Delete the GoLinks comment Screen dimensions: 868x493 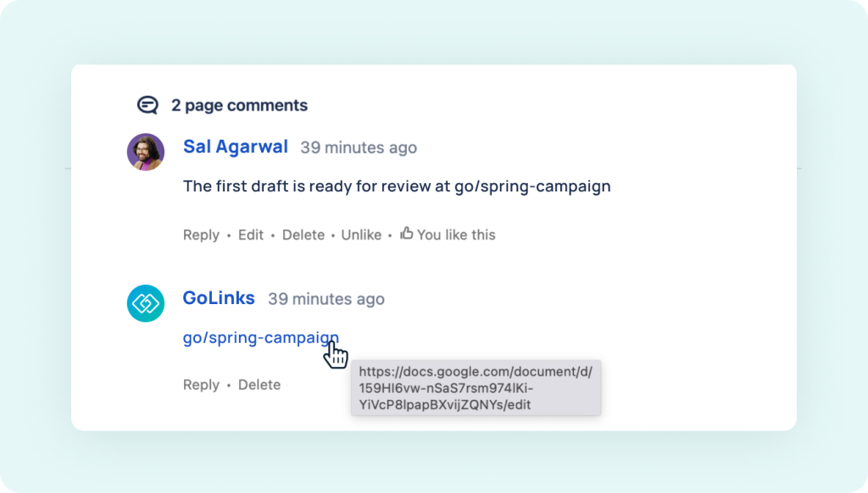[x=259, y=385]
